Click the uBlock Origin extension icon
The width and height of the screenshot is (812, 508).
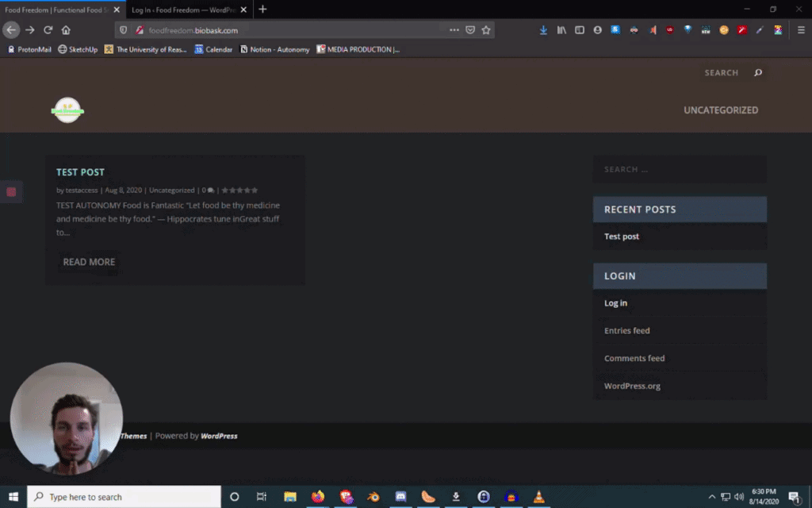point(670,30)
